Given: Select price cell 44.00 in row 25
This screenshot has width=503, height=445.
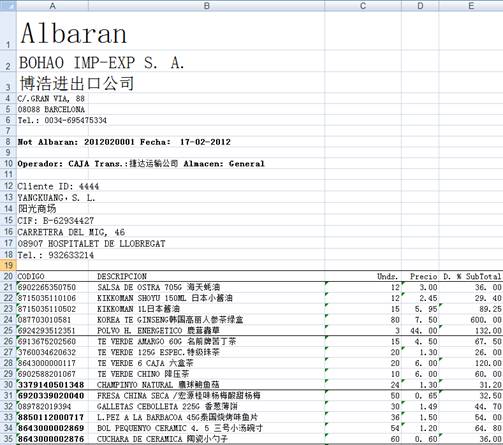Looking at the screenshot, I should [x=420, y=331].
